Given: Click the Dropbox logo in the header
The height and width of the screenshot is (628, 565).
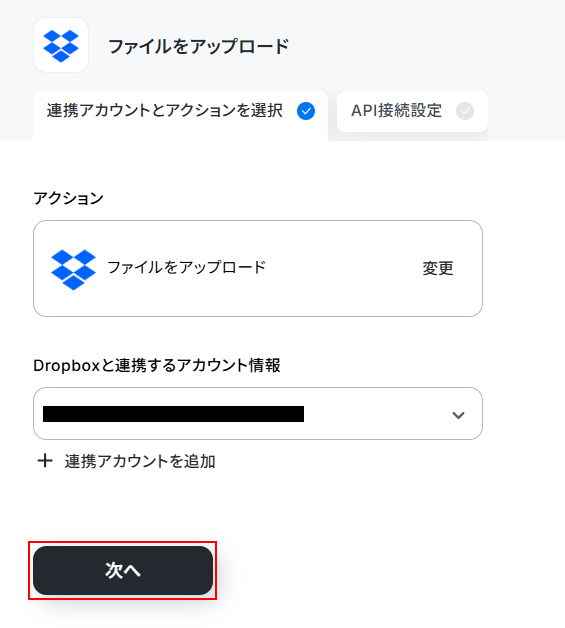Looking at the screenshot, I should coord(61,45).
